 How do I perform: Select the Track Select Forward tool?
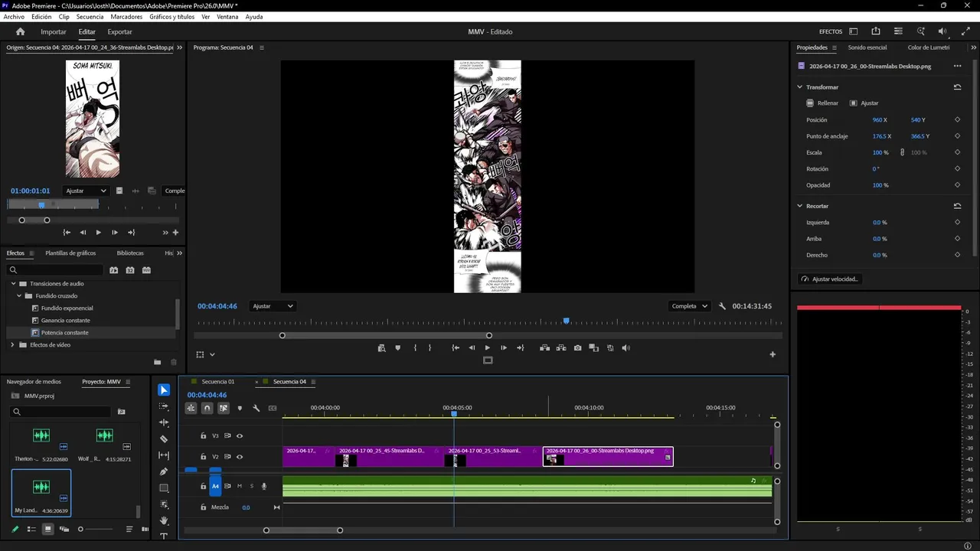[x=164, y=406]
